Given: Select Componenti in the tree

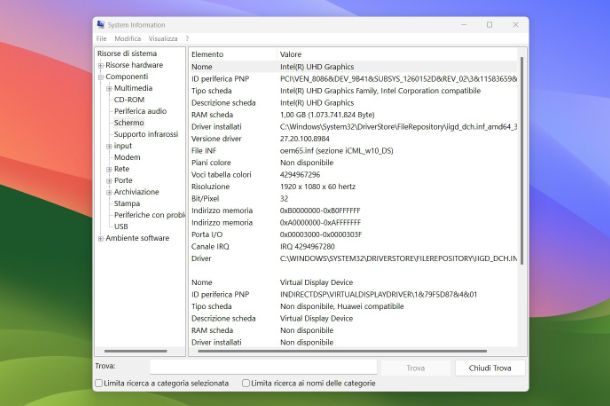Looking at the screenshot, I should 127,77.
